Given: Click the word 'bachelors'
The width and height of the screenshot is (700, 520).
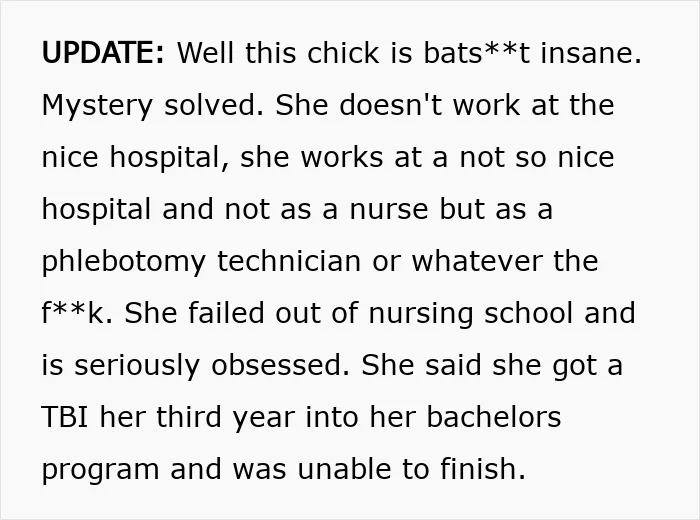Looking at the screenshot, I should pos(493,417).
